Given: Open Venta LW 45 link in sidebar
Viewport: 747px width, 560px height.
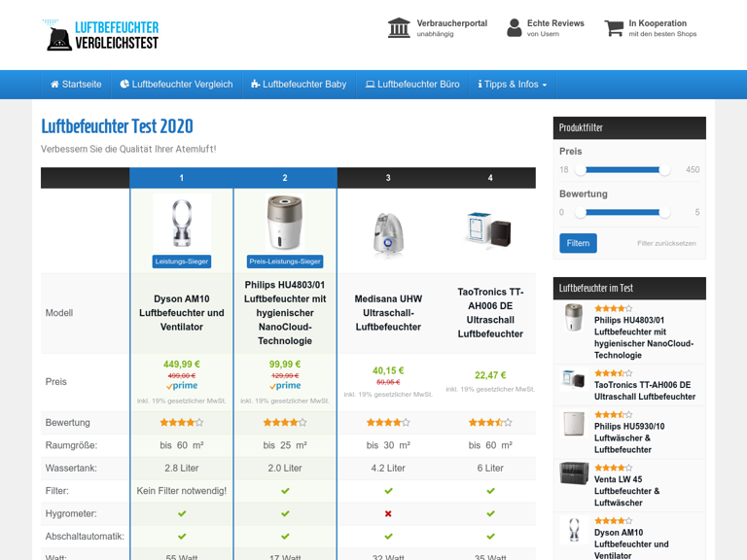Looking at the screenshot, I should coord(618,479).
